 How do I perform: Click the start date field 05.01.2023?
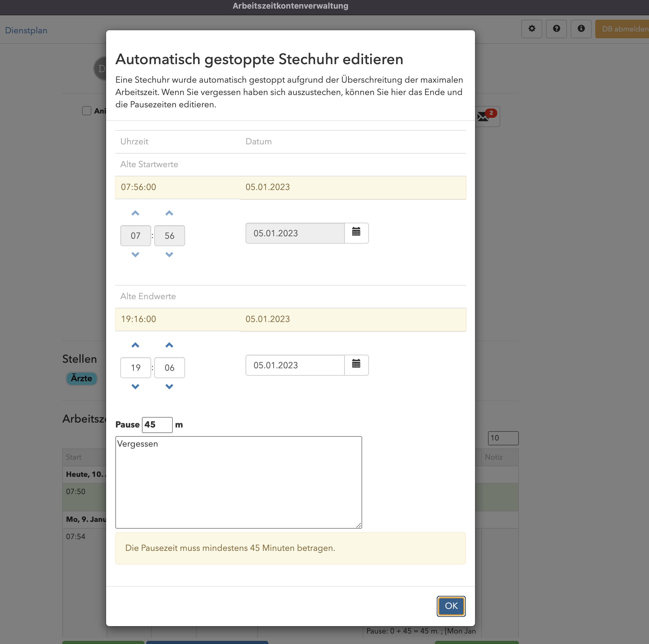click(295, 233)
